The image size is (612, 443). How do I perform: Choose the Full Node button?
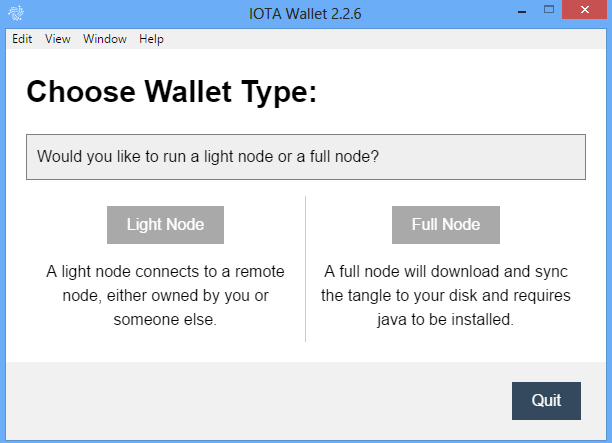coord(446,225)
